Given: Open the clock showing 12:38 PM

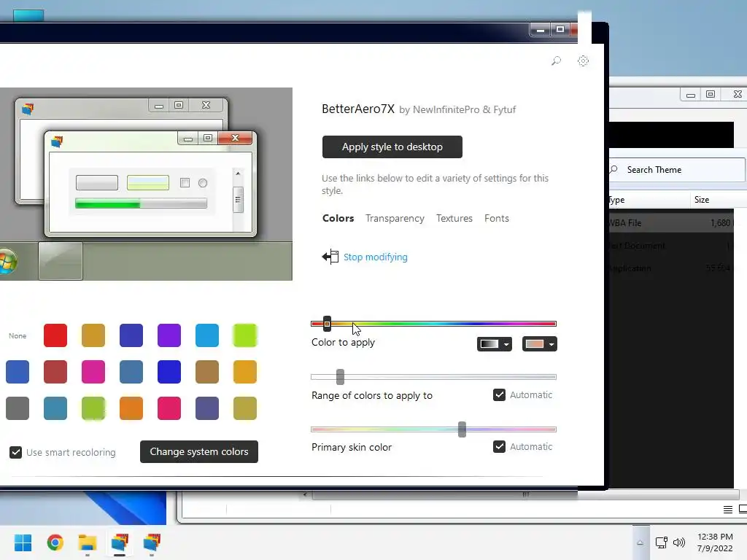Looking at the screenshot, I should click(715, 542).
